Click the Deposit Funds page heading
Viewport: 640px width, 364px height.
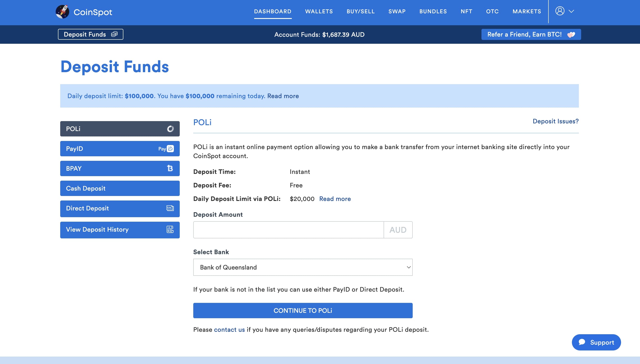tap(115, 67)
